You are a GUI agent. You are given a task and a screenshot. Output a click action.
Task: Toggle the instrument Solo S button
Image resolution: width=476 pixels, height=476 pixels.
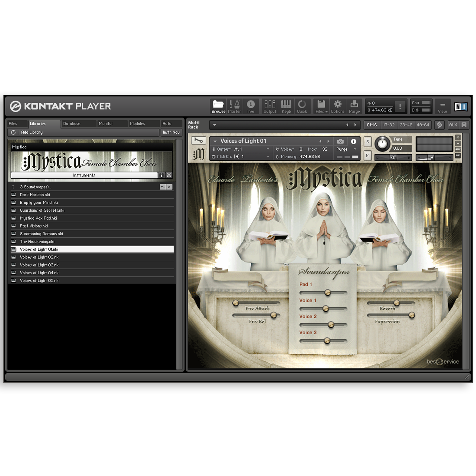[368, 142]
